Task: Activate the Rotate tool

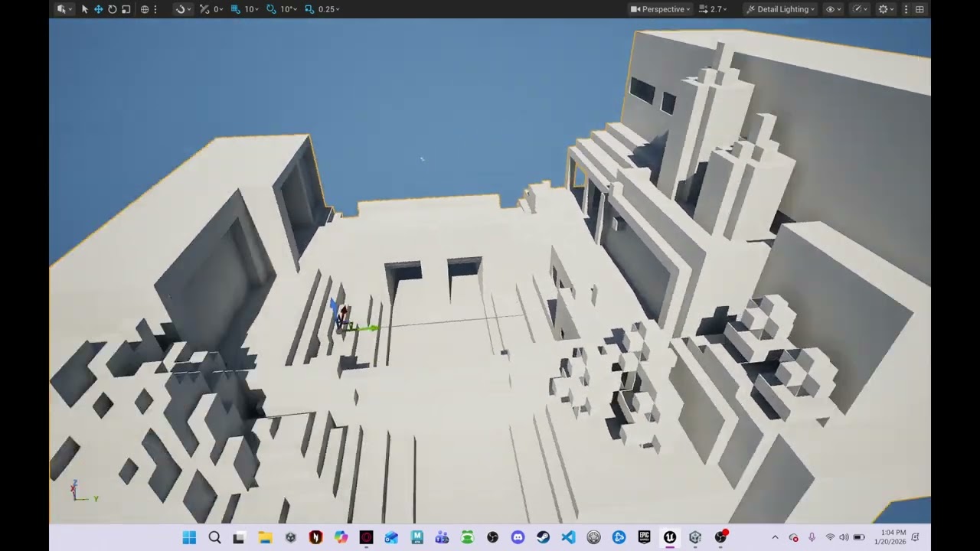Action: click(x=112, y=9)
